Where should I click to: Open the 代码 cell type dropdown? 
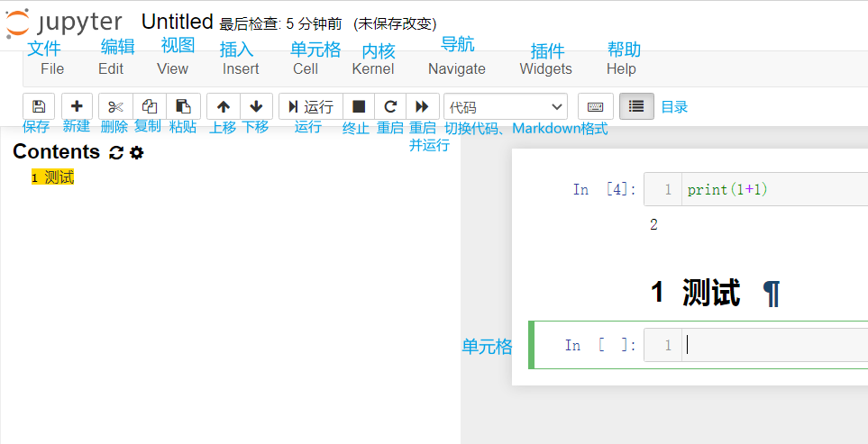tap(506, 106)
